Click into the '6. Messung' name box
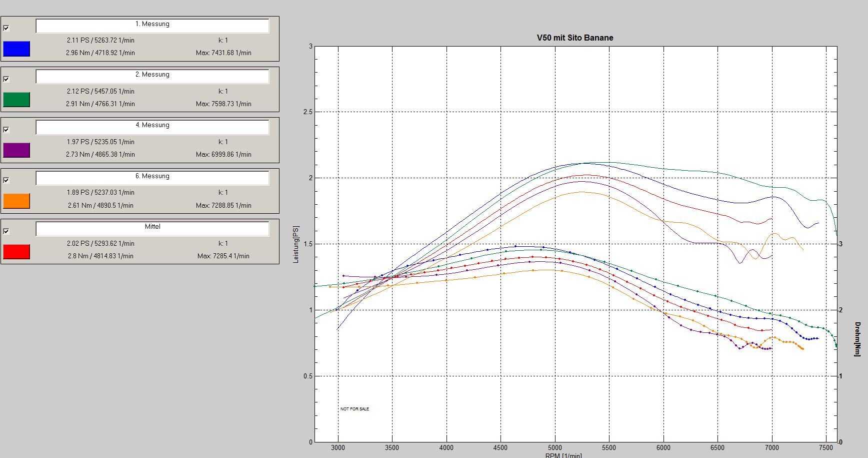868x458 pixels. coord(152,178)
